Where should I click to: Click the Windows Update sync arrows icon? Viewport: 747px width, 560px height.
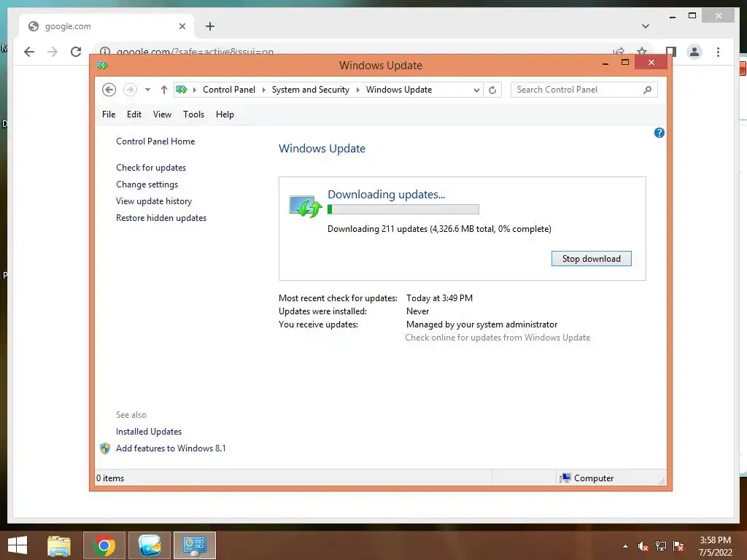click(306, 206)
